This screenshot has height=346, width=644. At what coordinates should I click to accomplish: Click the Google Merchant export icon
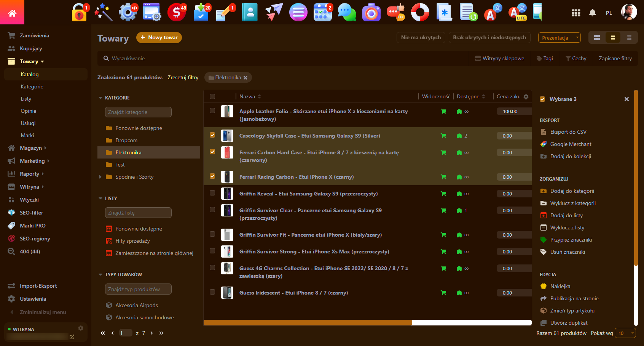coord(544,144)
